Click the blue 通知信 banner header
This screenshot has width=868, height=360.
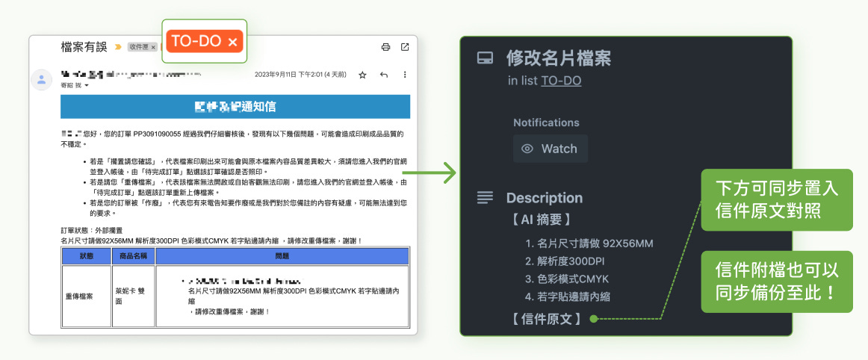pos(235,106)
